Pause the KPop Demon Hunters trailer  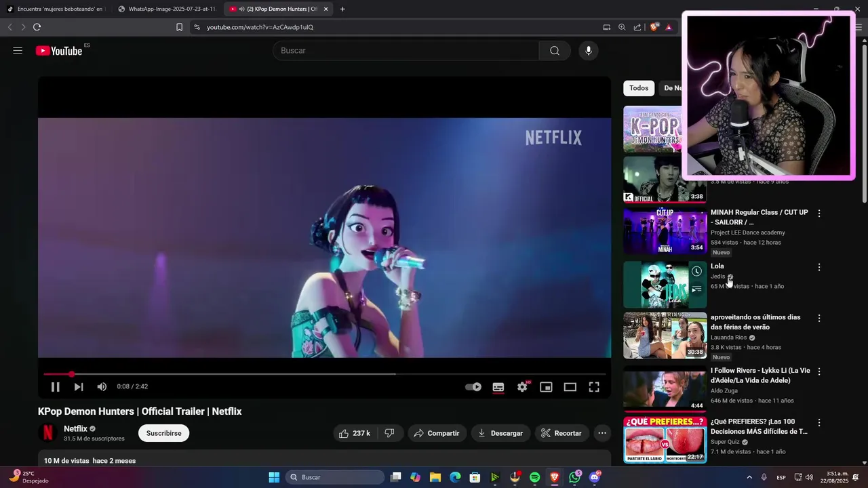click(56, 387)
